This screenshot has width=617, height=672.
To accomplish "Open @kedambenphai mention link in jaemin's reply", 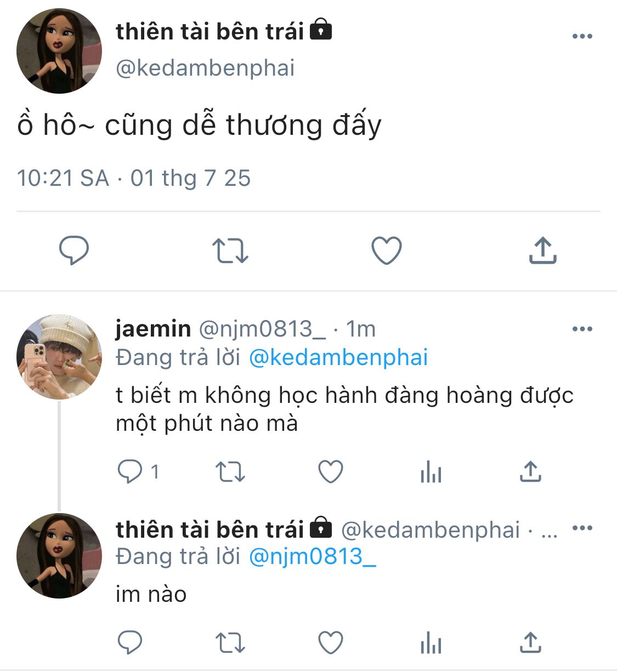I will (338, 357).
